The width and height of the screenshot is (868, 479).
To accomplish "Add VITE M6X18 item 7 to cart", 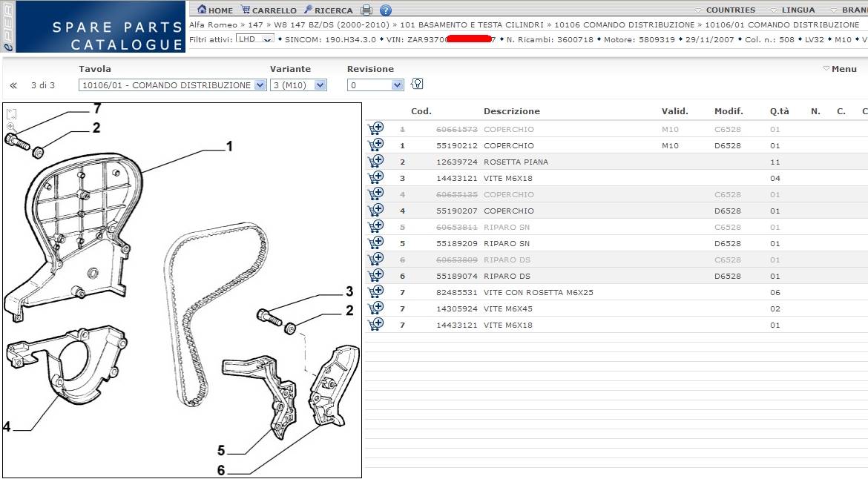I will (376, 325).
